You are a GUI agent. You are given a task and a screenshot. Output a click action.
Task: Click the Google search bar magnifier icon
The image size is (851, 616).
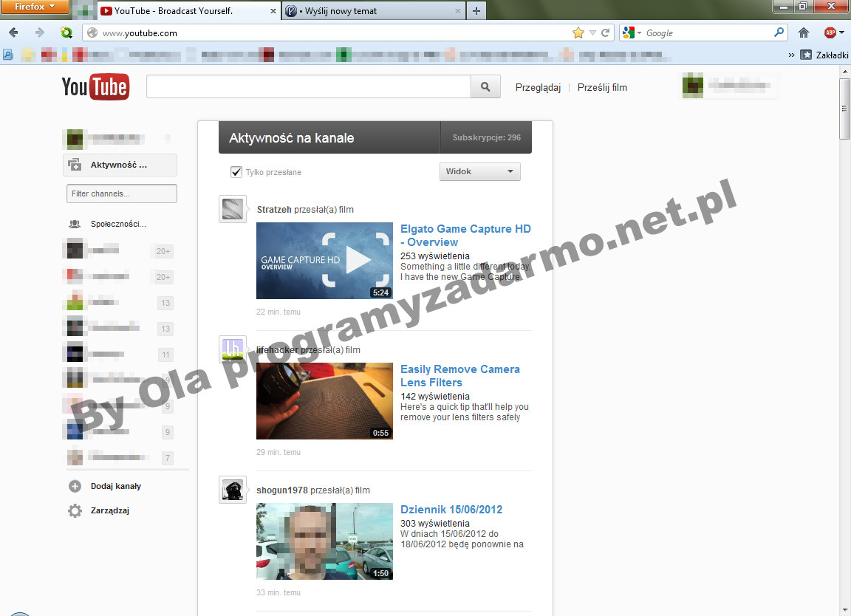(779, 32)
